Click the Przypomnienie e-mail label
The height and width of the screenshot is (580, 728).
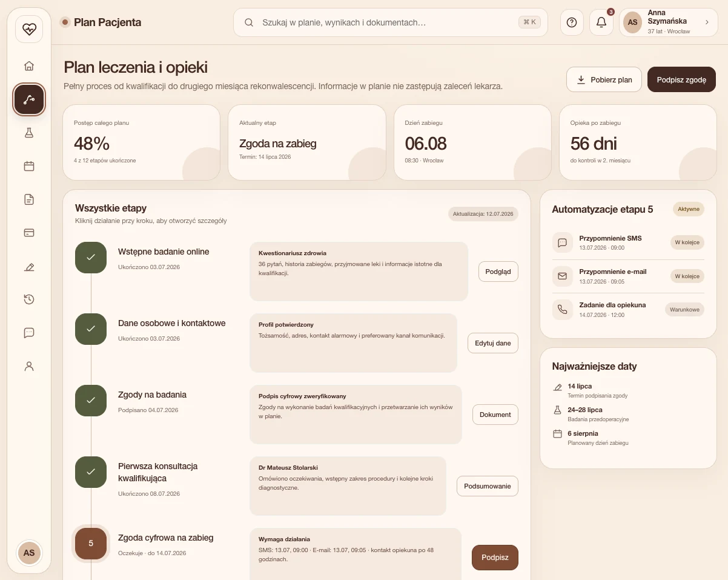[x=613, y=272]
